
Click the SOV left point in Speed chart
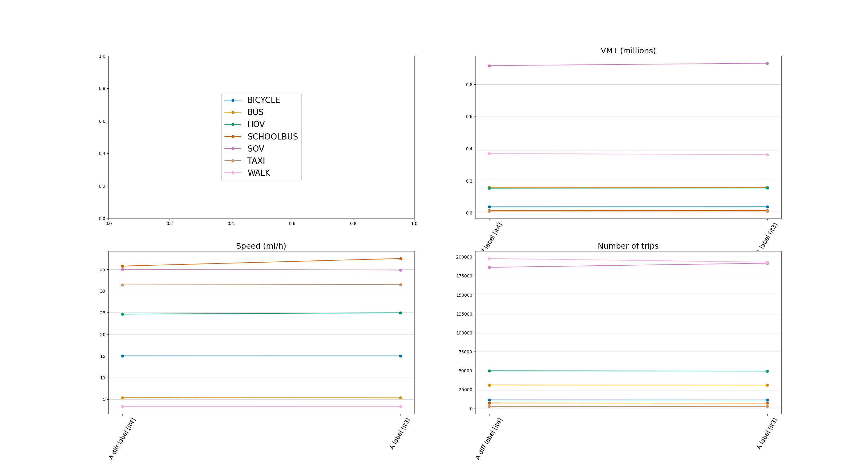[123, 270]
